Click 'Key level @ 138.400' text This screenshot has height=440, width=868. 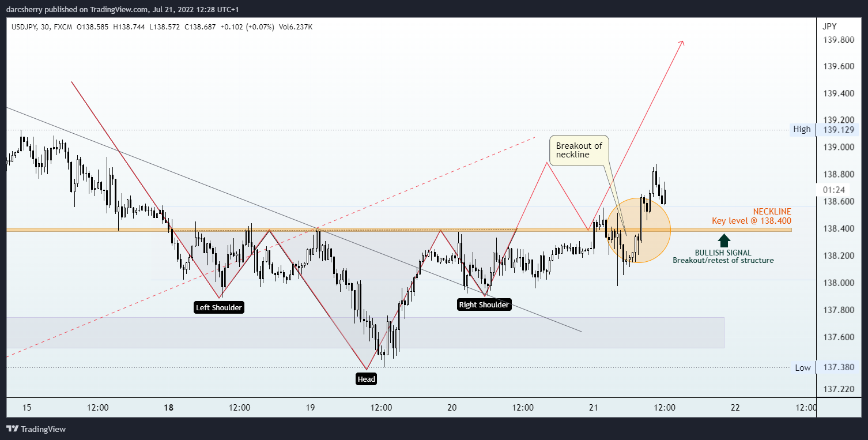click(752, 220)
